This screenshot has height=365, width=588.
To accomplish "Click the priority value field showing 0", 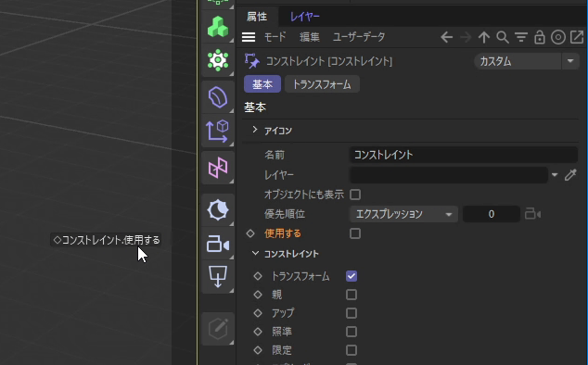I will pyautogui.click(x=492, y=214).
